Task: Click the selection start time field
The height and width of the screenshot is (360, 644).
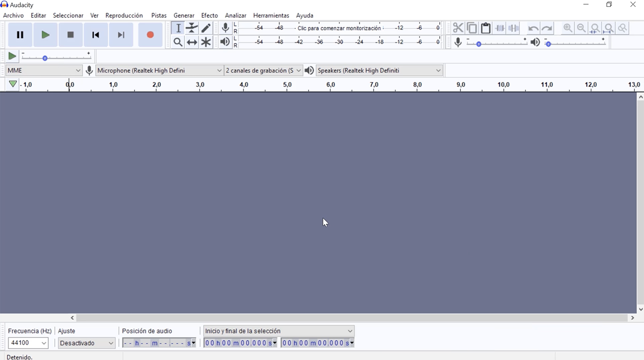Action: pos(240,343)
